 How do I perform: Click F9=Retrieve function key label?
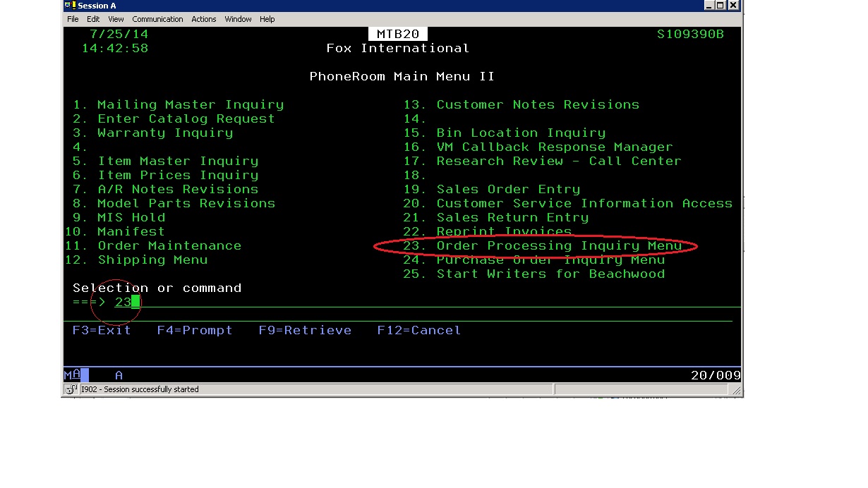click(x=305, y=330)
